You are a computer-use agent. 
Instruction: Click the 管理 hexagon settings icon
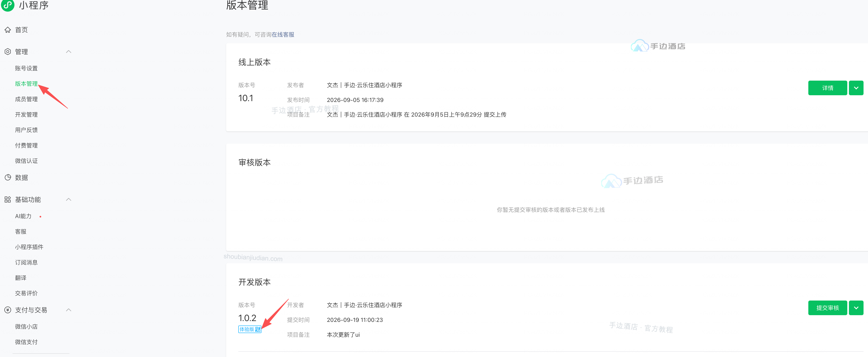pyautogui.click(x=8, y=52)
